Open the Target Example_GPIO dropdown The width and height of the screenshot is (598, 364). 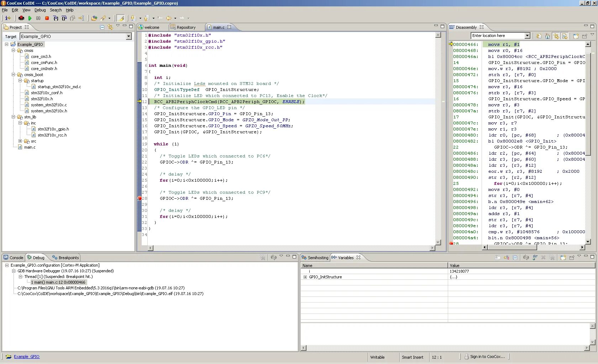128,37
